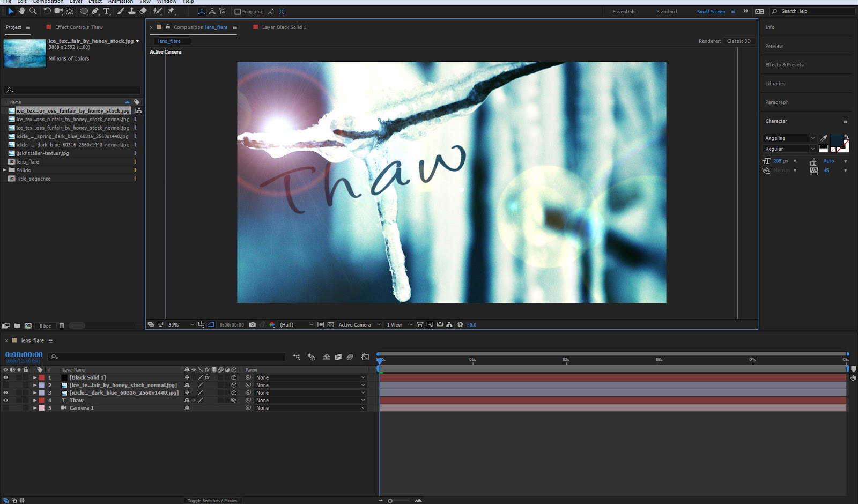This screenshot has width=858, height=504.
Task: Open the Effects & Presets panel
Action: click(x=785, y=65)
